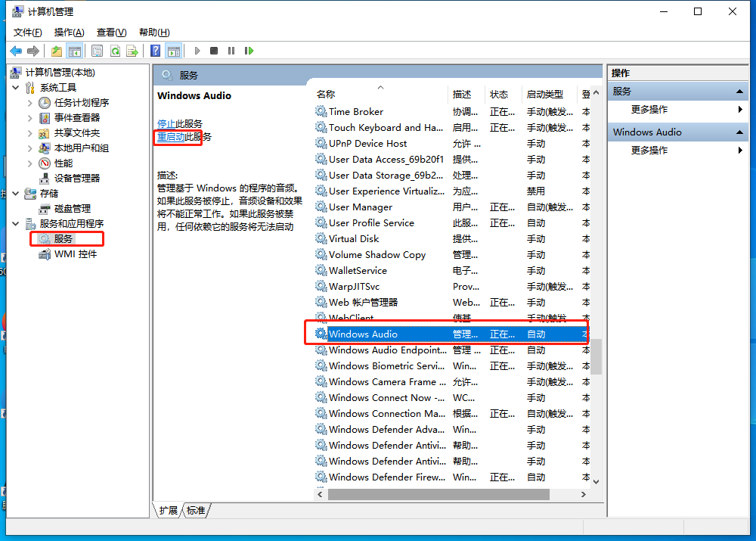Click the blue Help question-mark icon
Image resolution: width=756 pixels, height=541 pixels.
coord(155,51)
